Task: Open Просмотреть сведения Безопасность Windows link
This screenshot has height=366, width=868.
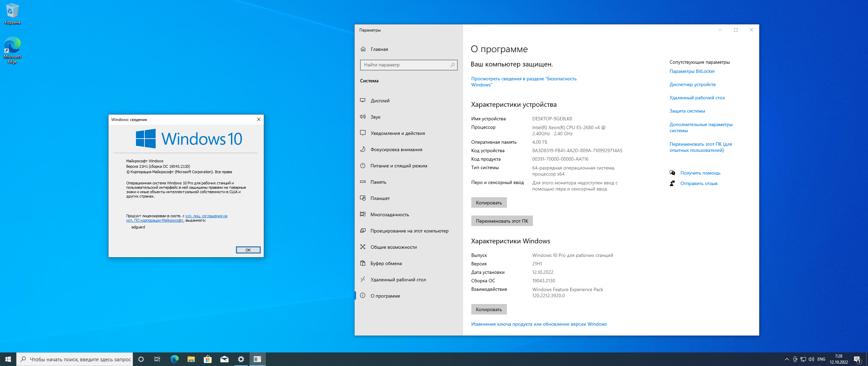Action: [x=524, y=82]
